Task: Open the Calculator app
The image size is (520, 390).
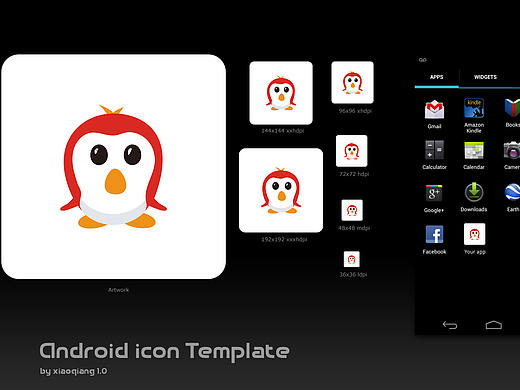Action: (434, 150)
